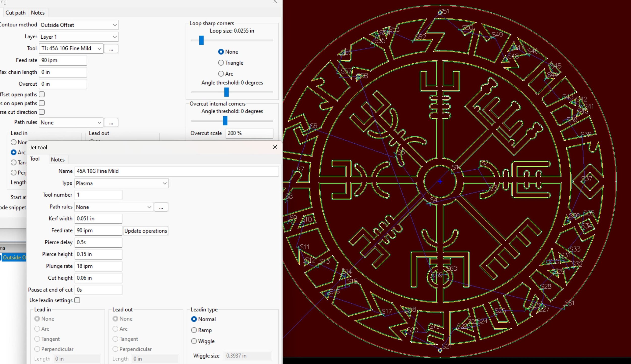Image resolution: width=631 pixels, height=364 pixels.
Task: Click the S21 start point marker
Action: (440, 350)
